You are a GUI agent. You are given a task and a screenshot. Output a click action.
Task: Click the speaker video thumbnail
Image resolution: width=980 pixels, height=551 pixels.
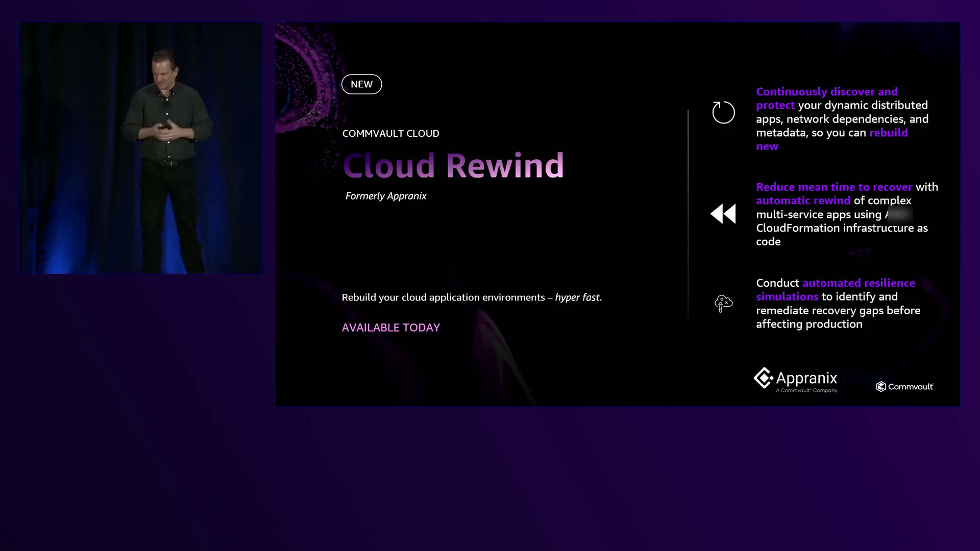pos(141,148)
